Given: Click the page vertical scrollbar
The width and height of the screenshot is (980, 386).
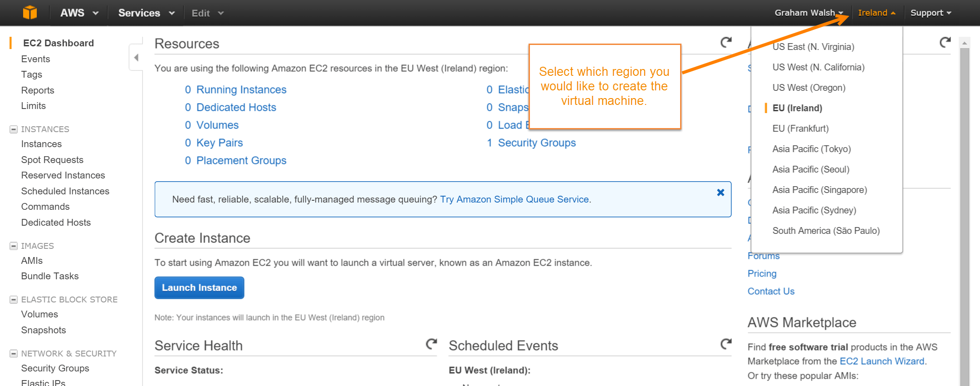Looking at the screenshot, I should [x=965, y=213].
